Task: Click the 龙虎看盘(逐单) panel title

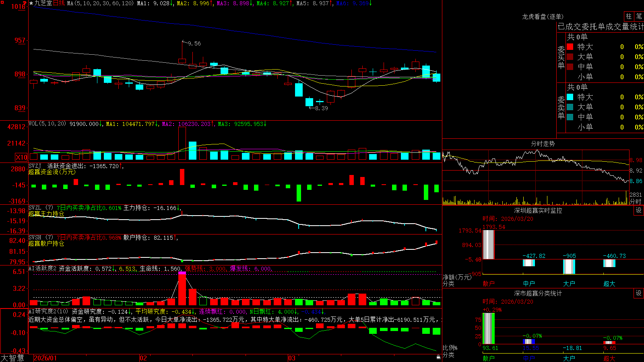Action: coord(543,16)
